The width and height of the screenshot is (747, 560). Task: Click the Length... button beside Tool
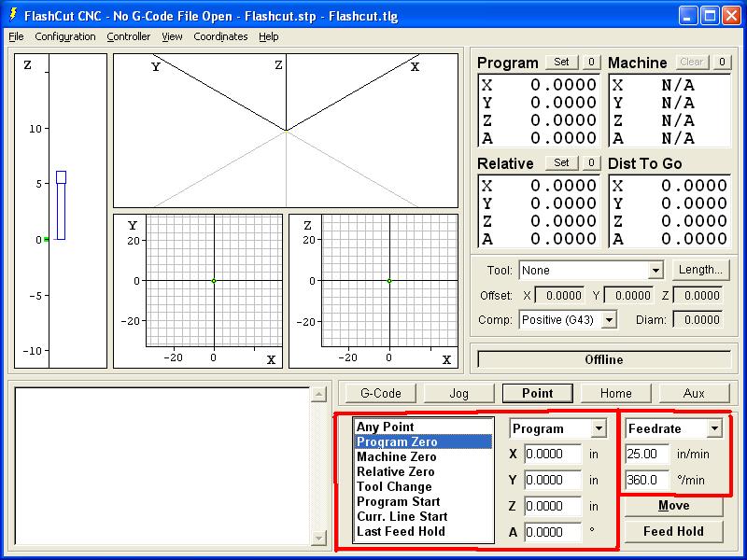(700, 270)
